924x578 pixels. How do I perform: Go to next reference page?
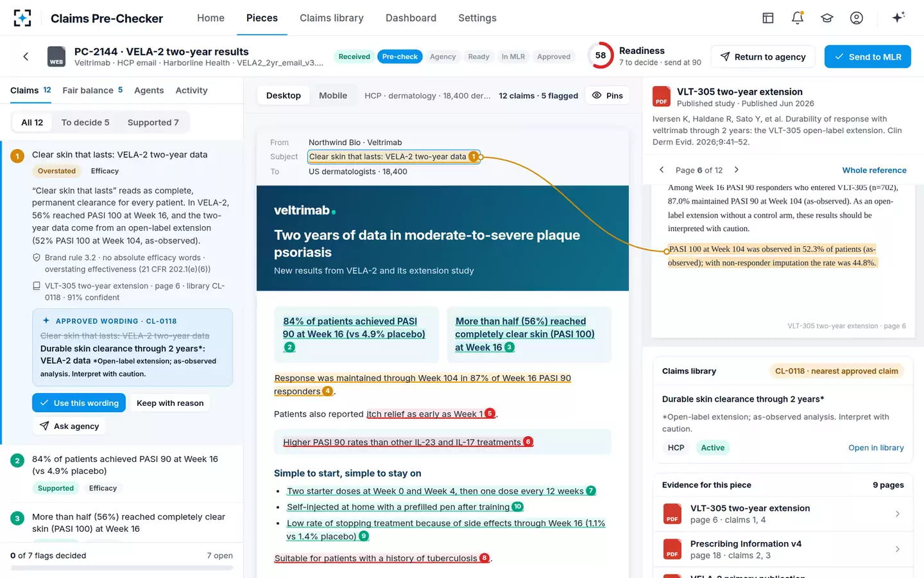[737, 170]
